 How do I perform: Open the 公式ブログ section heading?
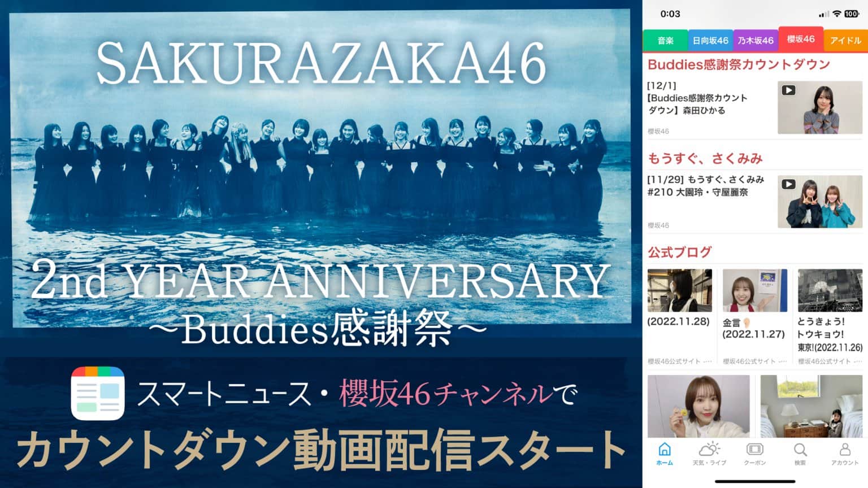point(679,252)
